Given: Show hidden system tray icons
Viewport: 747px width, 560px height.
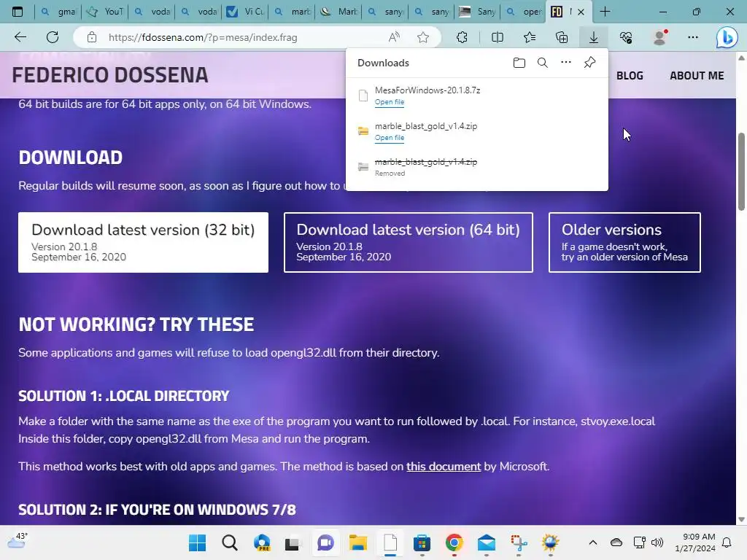Looking at the screenshot, I should tap(593, 542).
